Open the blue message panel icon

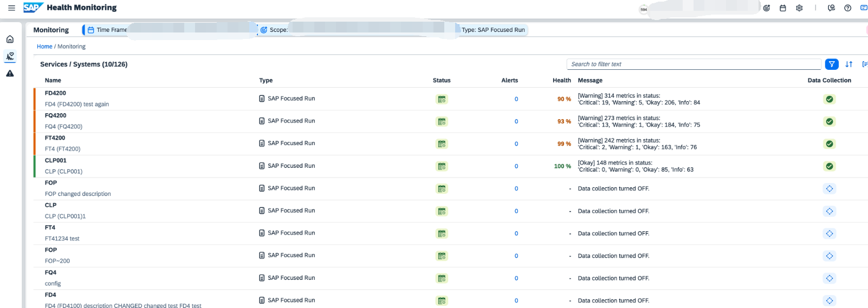point(864,8)
